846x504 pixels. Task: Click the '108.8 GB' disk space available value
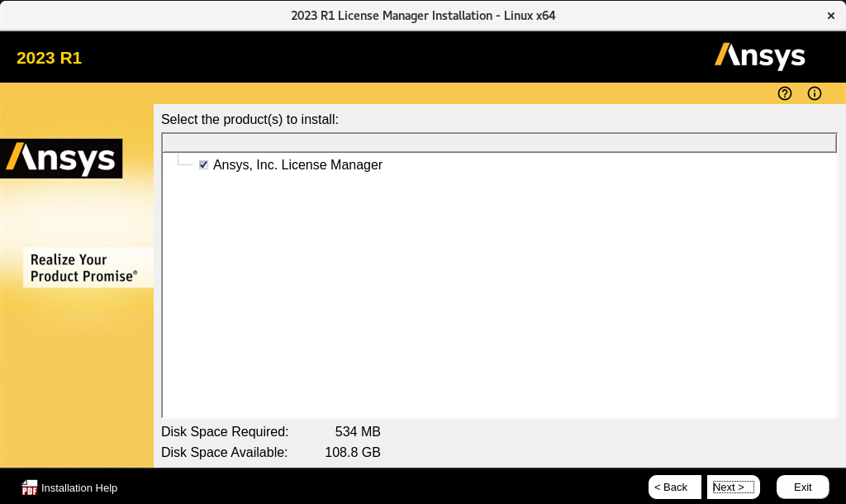[353, 452]
